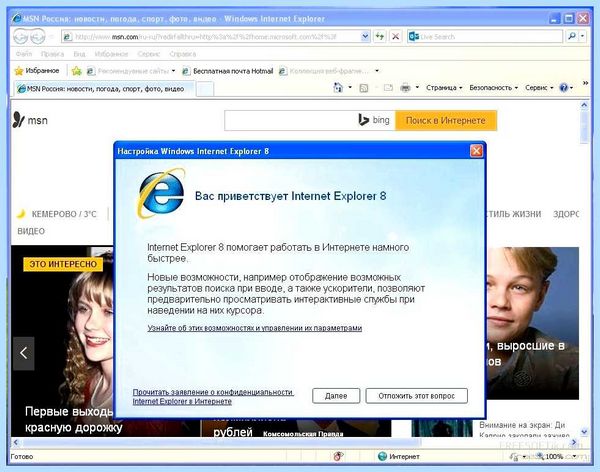
Task: Open Бесплатная почта Hotmail favorite link
Action: [228, 71]
